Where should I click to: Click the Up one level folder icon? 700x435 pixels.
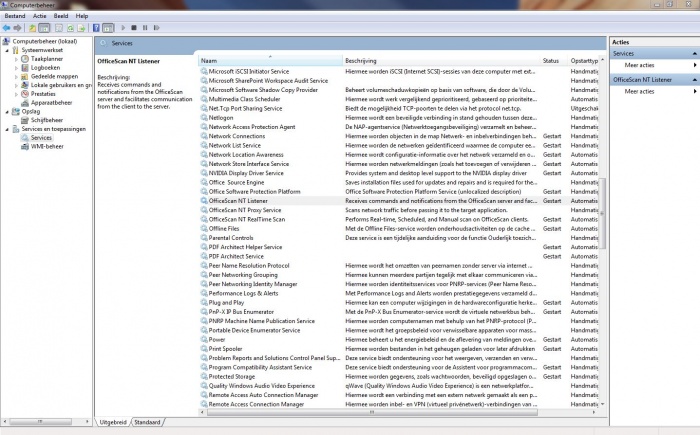[33, 28]
